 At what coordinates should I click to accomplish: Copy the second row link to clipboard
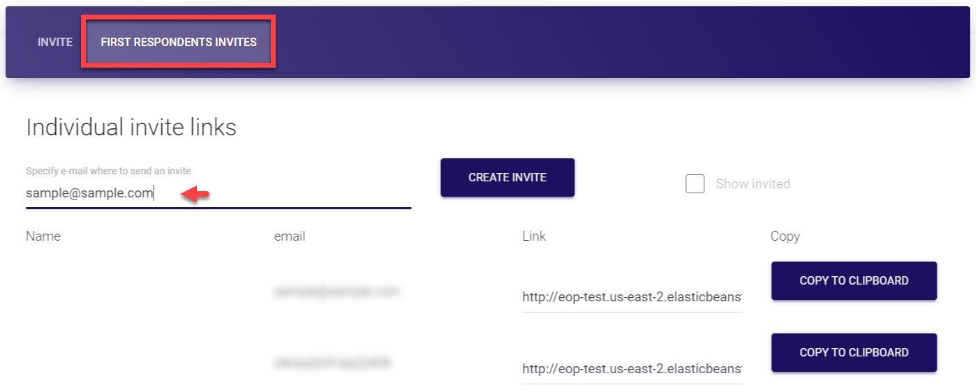click(854, 352)
